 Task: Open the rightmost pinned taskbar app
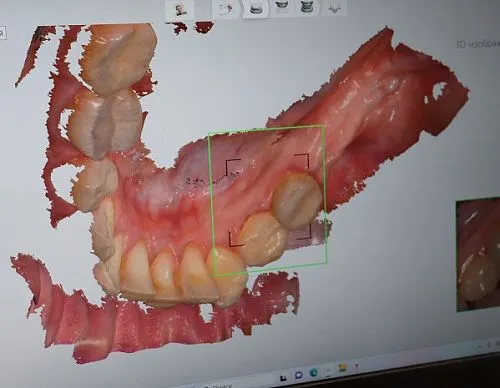(356, 367)
